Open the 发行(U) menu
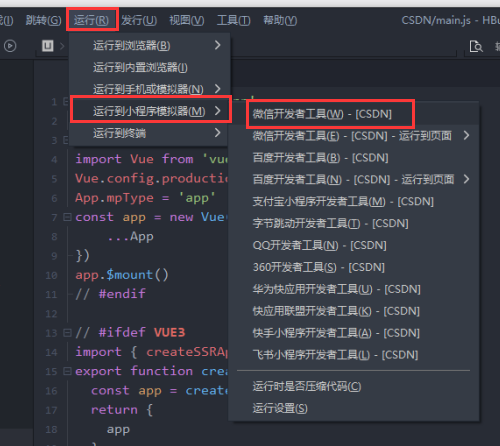 (139, 20)
